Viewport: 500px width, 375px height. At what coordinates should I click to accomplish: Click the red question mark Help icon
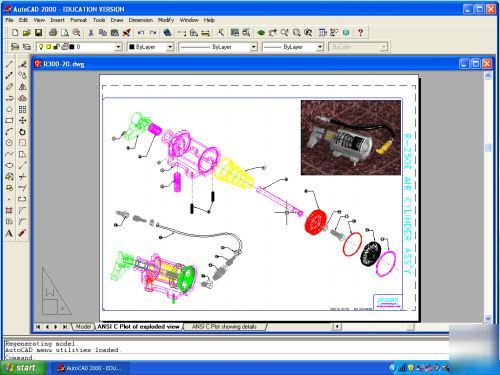coord(360,33)
